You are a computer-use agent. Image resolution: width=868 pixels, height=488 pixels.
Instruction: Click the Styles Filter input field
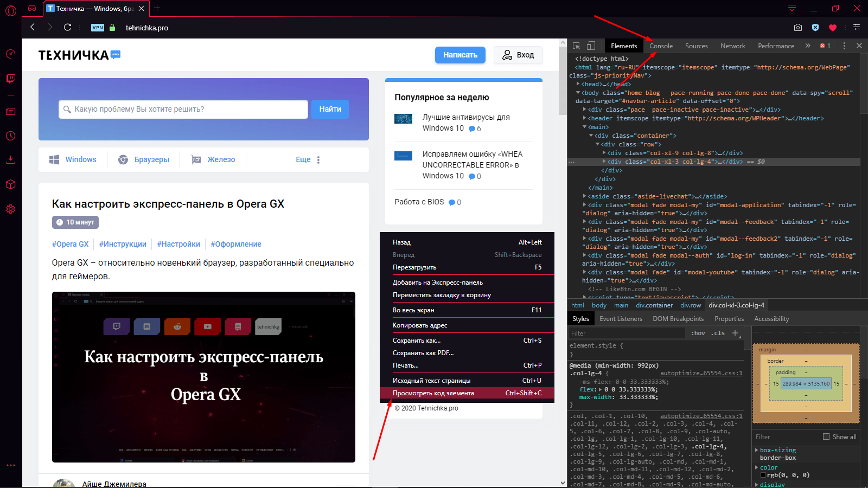point(628,333)
